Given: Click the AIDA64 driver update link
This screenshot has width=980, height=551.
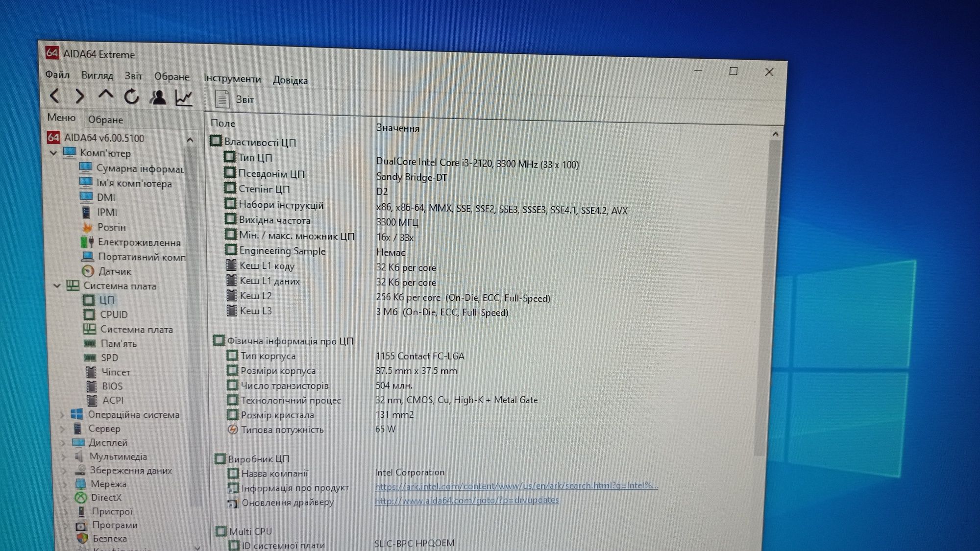Looking at the screenshot, I should 466,500.
